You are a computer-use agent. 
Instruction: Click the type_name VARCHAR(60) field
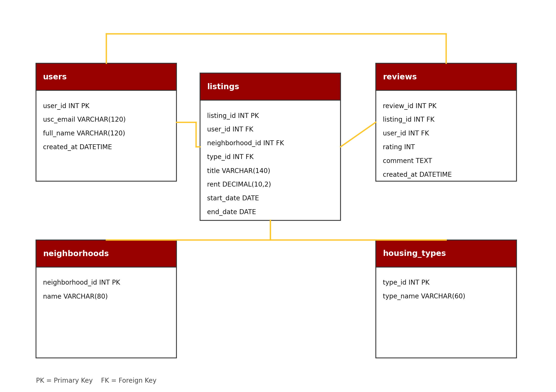[x=424, y=296]
